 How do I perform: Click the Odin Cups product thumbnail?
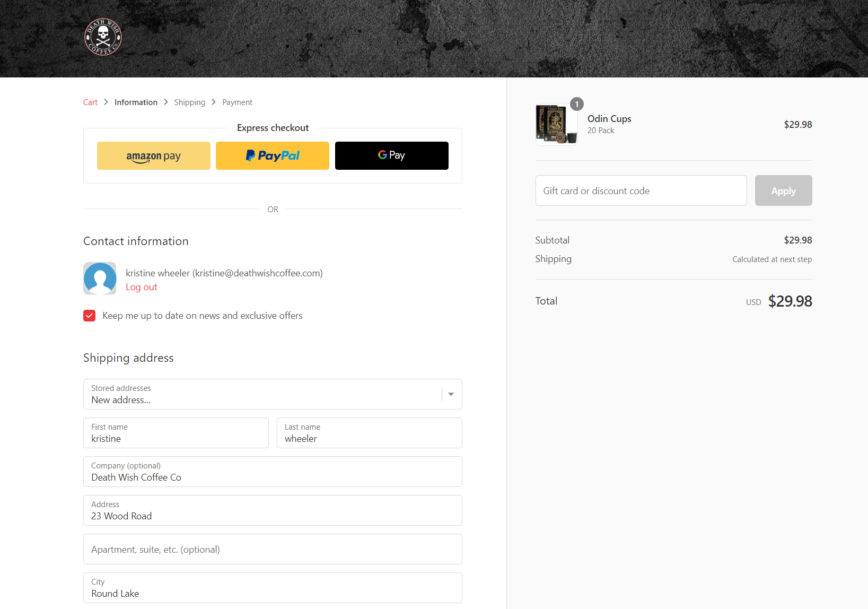pyautogui.click(x=556, y=125)
